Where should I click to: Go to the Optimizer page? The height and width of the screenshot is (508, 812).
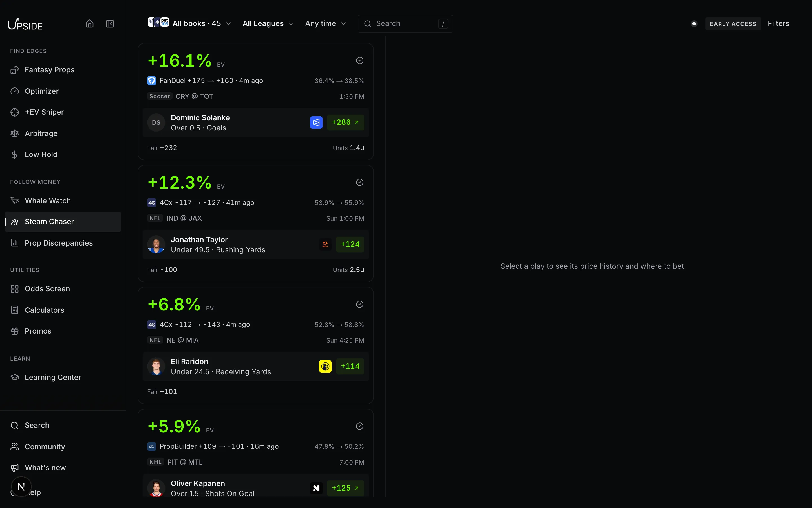[x=63, y=91]
